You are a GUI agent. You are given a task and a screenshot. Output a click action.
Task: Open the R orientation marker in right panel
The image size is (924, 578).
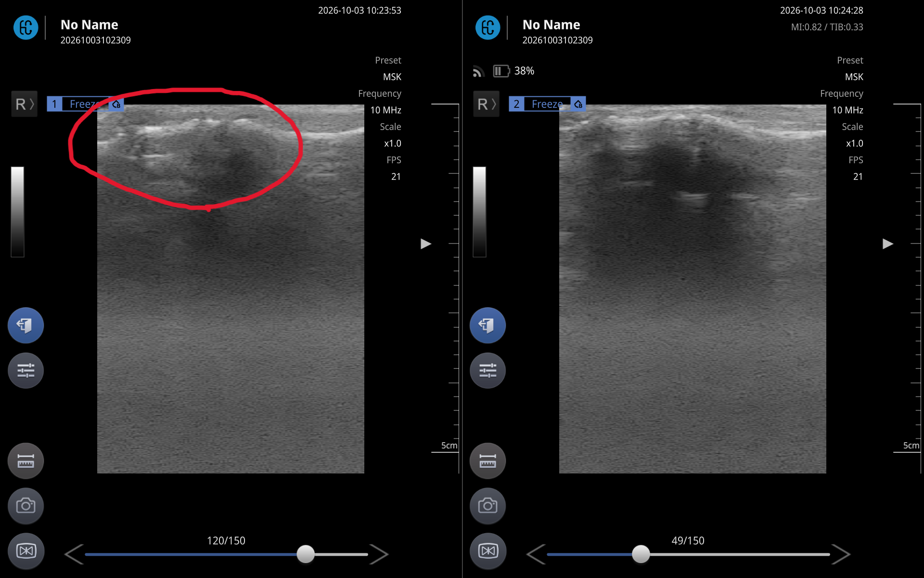486,104
